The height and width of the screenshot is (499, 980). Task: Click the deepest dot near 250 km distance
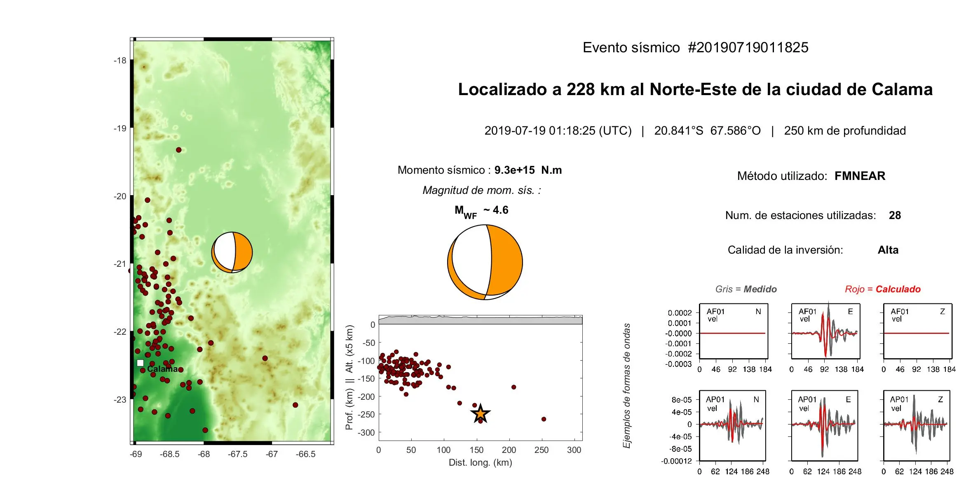pos(544,419)
